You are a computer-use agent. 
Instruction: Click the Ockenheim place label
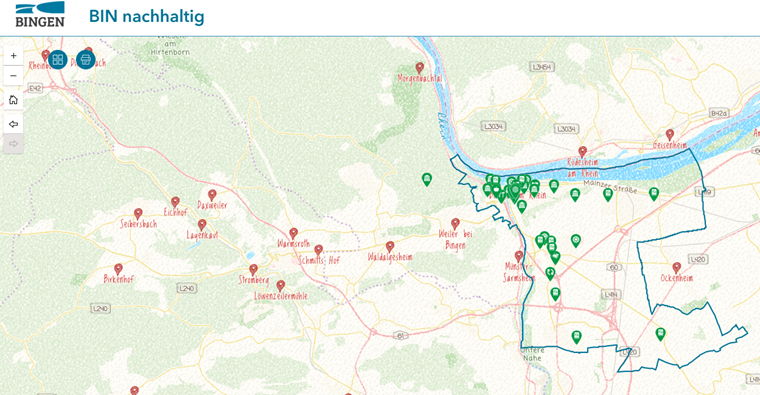[x=677, y=278]
